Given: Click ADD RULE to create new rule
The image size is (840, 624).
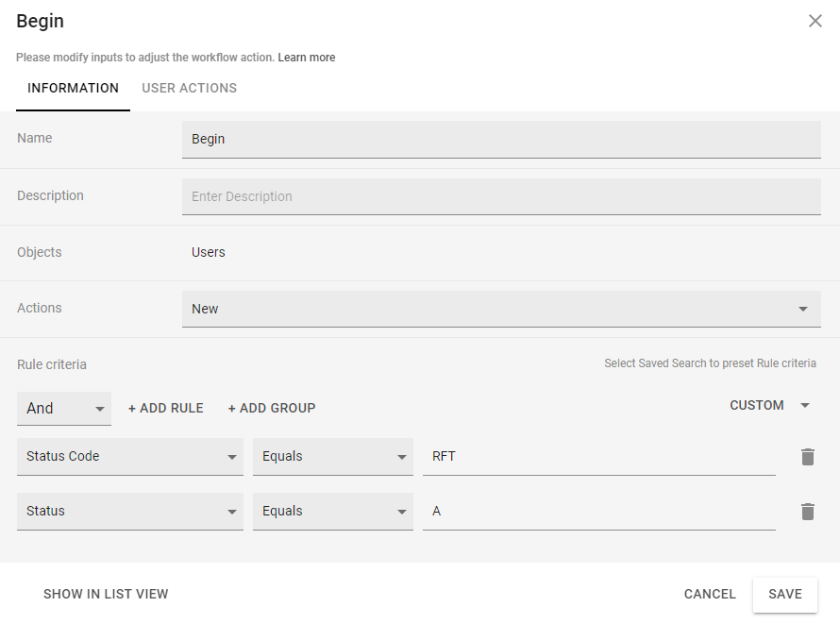Looking at the screenshot, I should click(x=165, y=408).
